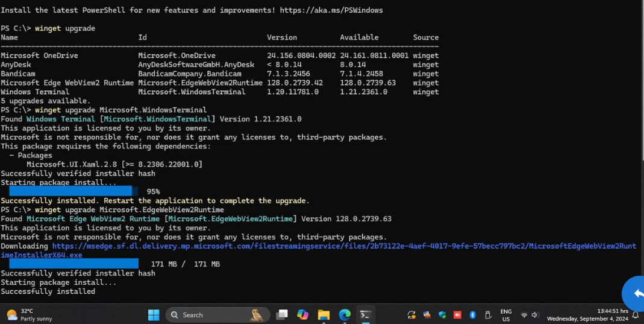Image resolution: width=644 pixels, height=324 pixels.
Task: Open the notification bell
Action: [636, 315]
